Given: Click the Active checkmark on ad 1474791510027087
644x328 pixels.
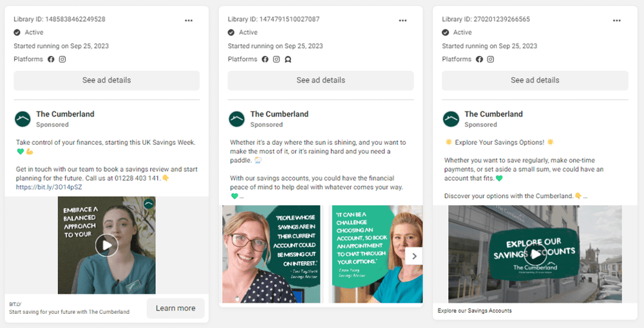Looking at the screenshot, I should click(x=231, y=32).
